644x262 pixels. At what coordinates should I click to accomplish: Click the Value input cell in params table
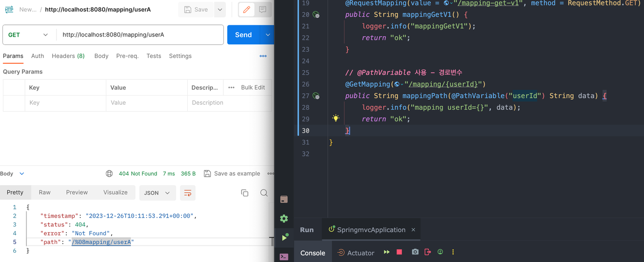click(147, 103)
